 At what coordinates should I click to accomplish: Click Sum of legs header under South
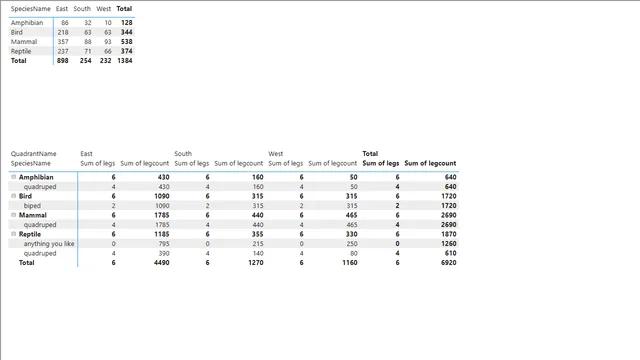point(192,163)
